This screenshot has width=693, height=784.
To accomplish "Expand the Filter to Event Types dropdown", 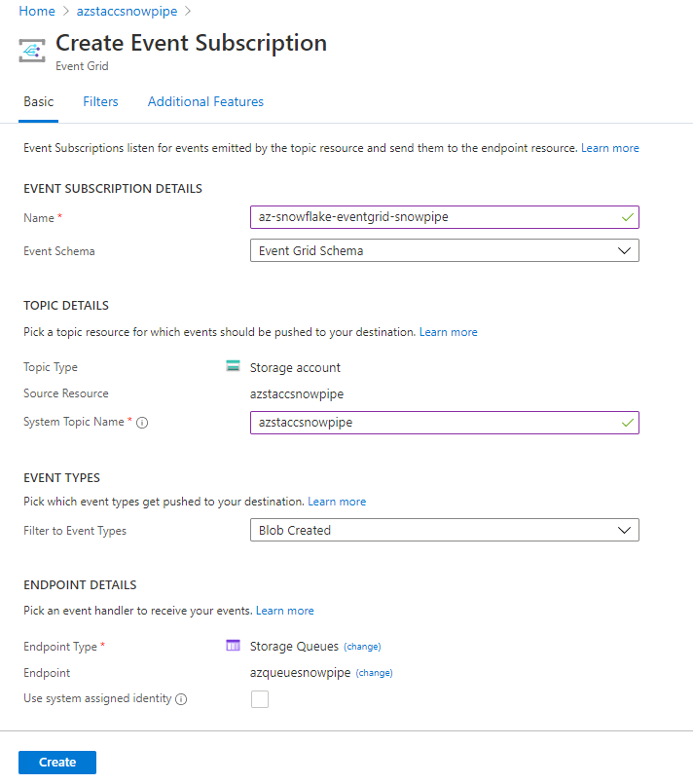I will [x=444, y=531].
